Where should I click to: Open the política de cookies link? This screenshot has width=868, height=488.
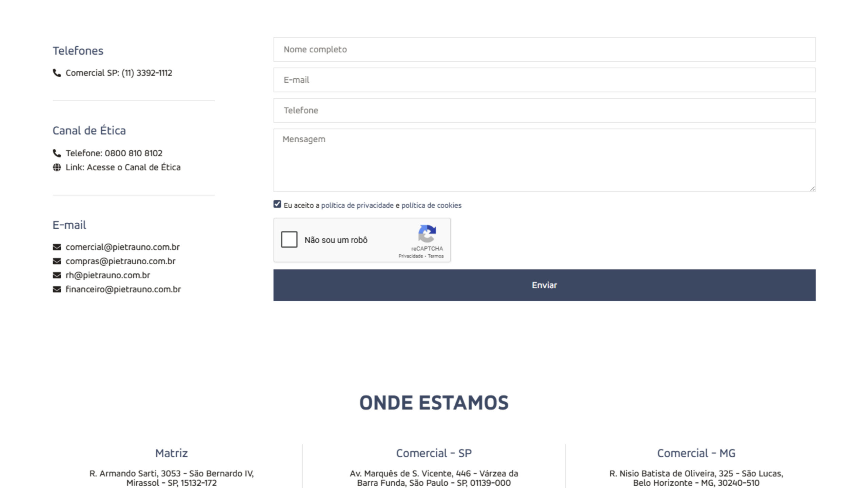[431, 205]
